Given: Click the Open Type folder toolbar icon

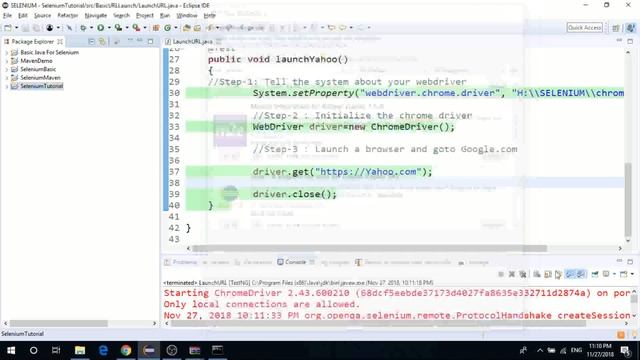Looking at the screenshot, I should (x=187, y=28).
